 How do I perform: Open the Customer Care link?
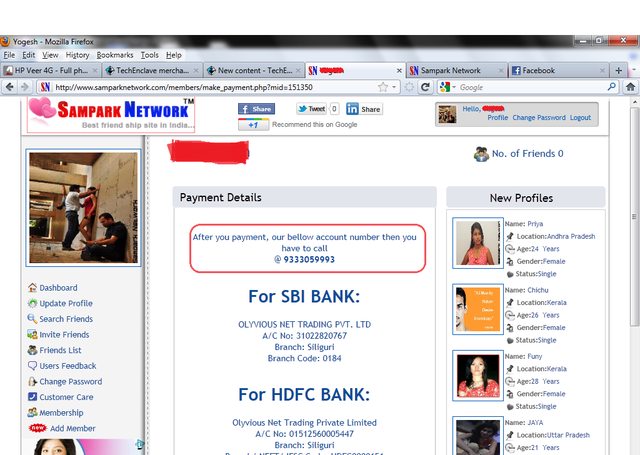(66, 397)
